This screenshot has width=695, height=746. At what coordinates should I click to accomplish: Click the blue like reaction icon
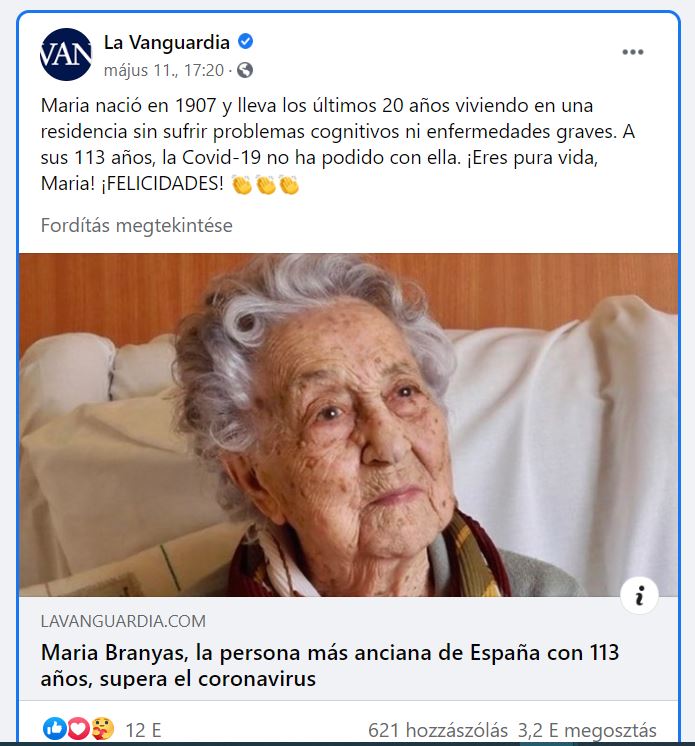54,728
